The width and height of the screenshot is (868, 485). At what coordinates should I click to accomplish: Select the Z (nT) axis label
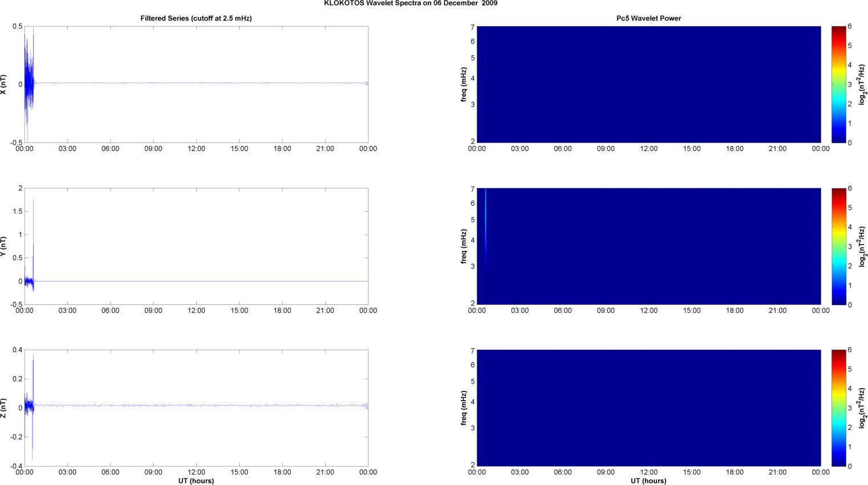click(x=4, y=408)
